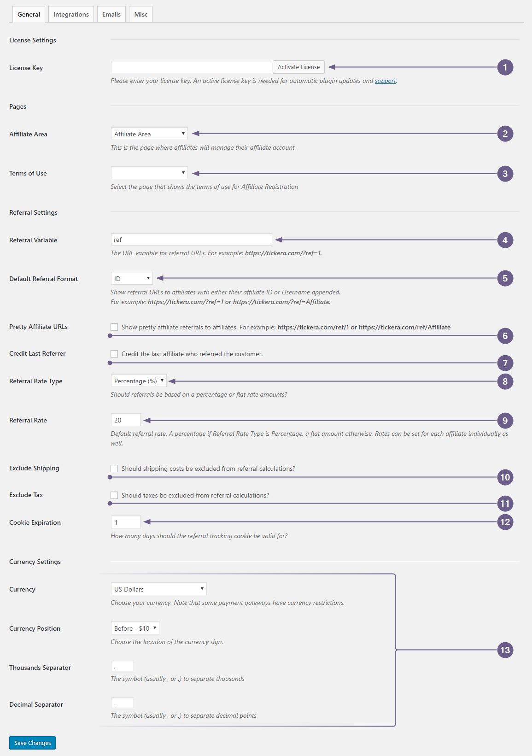Screen dimensions: 532x756
Task: Open the Affiliate Area page dropdown
Action: pyautogui.click(x=149, y=134)
